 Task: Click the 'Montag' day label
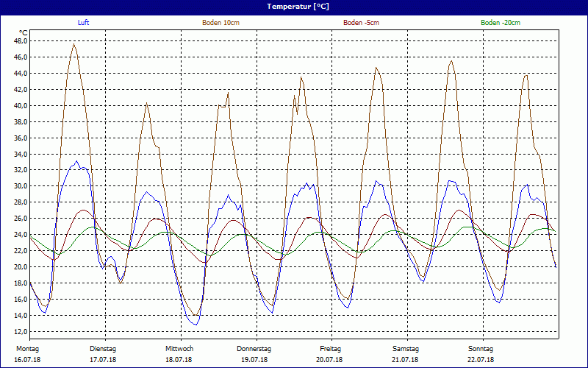click(x=27, y=349)
